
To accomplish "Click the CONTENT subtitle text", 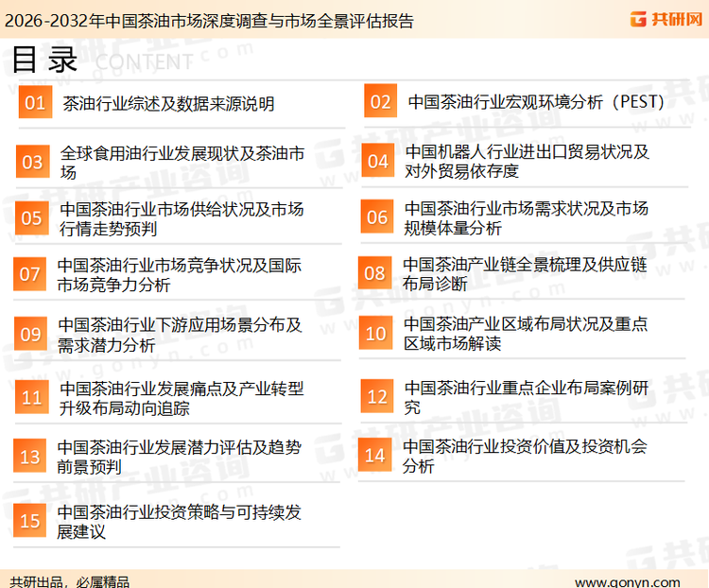I will pyautogui.click(x=145, y=62).
